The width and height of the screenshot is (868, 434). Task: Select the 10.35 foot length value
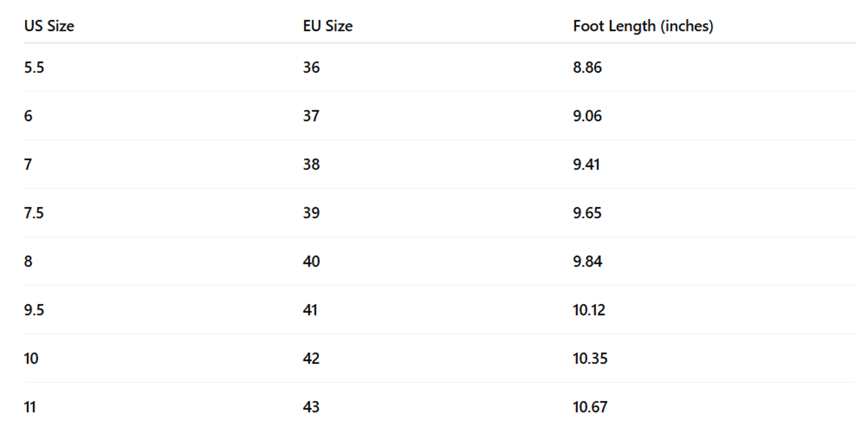(590, 359)
